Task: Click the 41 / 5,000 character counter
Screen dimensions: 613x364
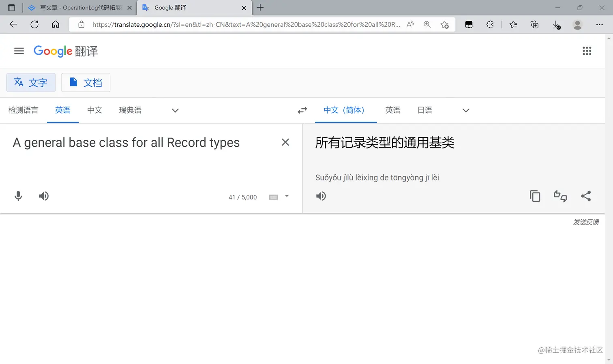Action: 242,197
